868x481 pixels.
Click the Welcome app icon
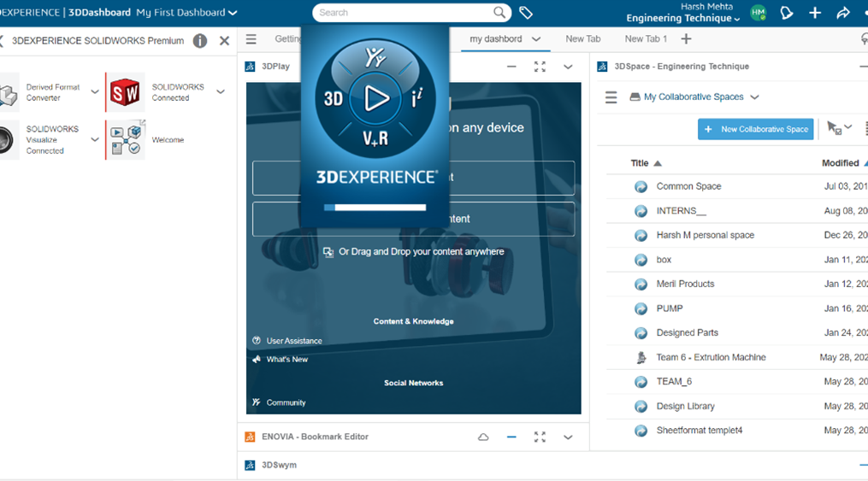(125, 139)
